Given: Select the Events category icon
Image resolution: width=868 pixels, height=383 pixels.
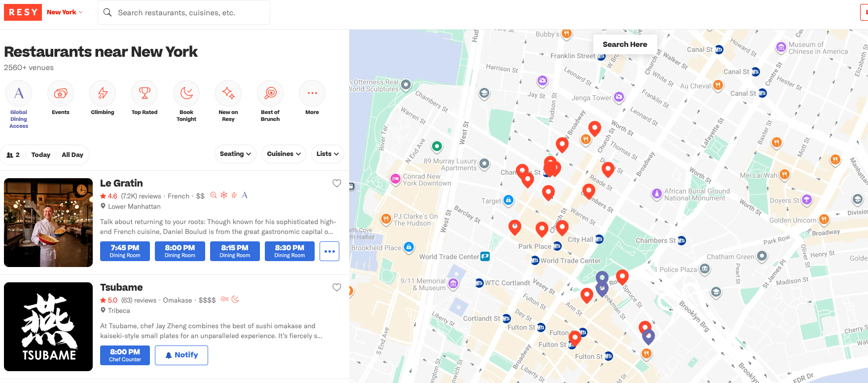Looking at the screenshot, I should (x=61, y=93).
